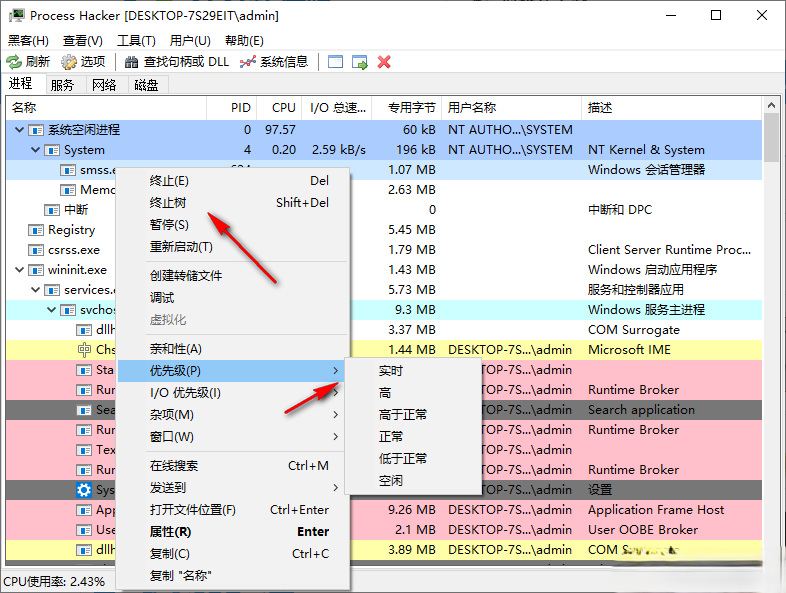
Task: Open the 黑客(H) menu
Action: click(x=28, y=41)
